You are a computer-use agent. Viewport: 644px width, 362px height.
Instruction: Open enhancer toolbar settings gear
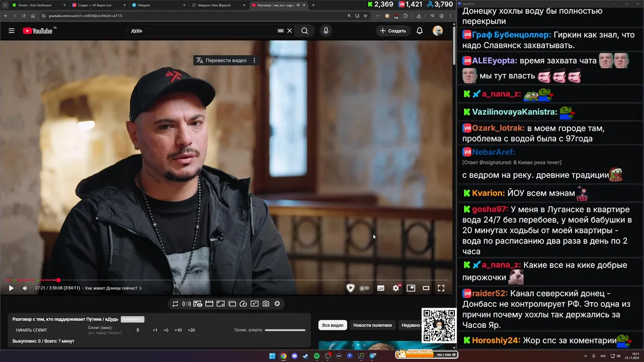277,304
